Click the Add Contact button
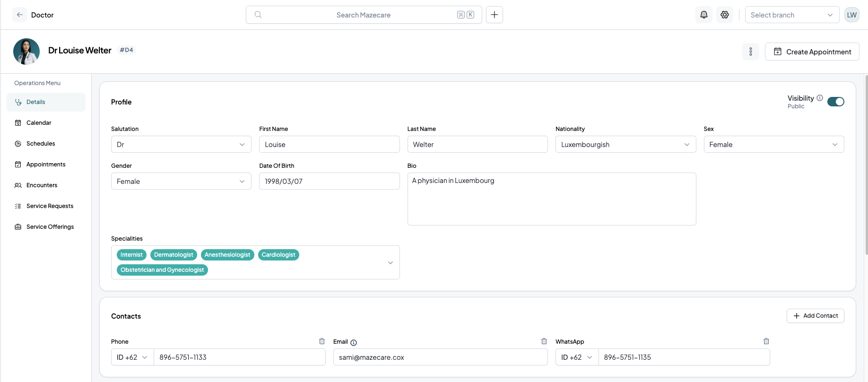The image size is (868, 382). click(816, 316)
